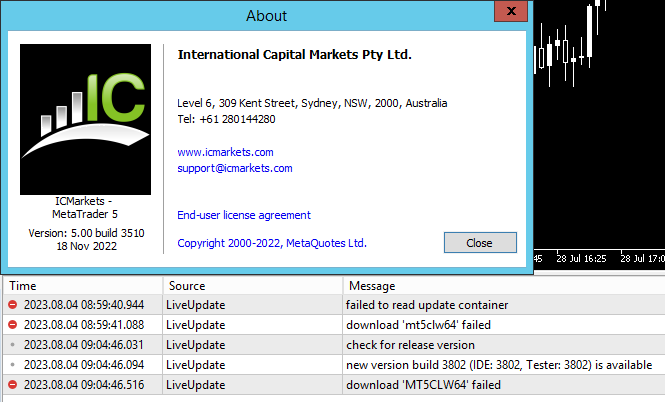Select the 'new version build 3802' message
Image resolution: width=665 pixels, height=402 pixels.
pyautogui.click(x=499, y=365)
